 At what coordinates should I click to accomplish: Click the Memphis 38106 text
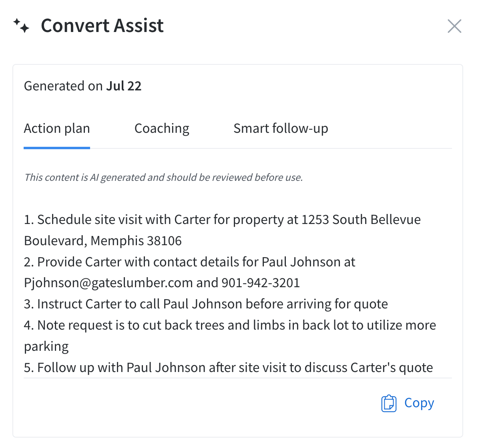[136, 241]
